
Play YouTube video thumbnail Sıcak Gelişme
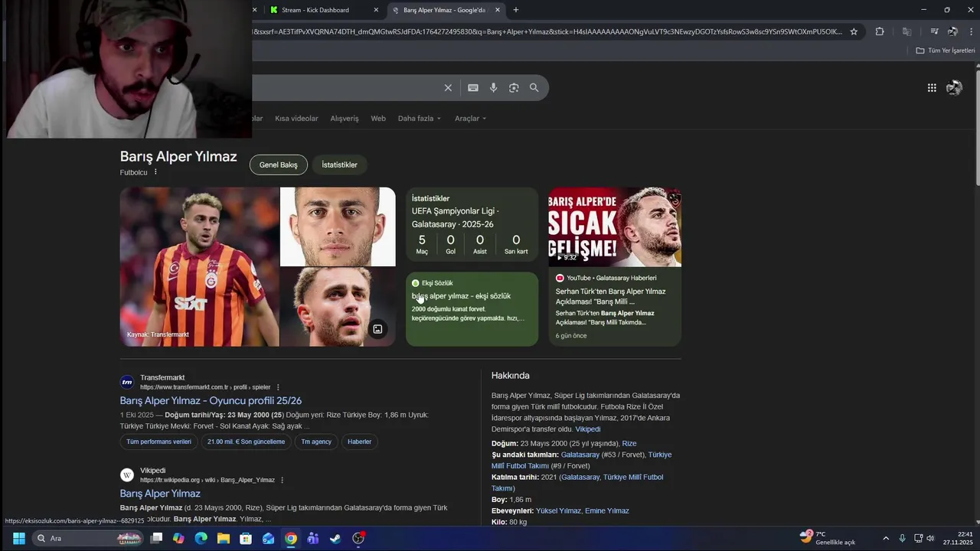615,227
